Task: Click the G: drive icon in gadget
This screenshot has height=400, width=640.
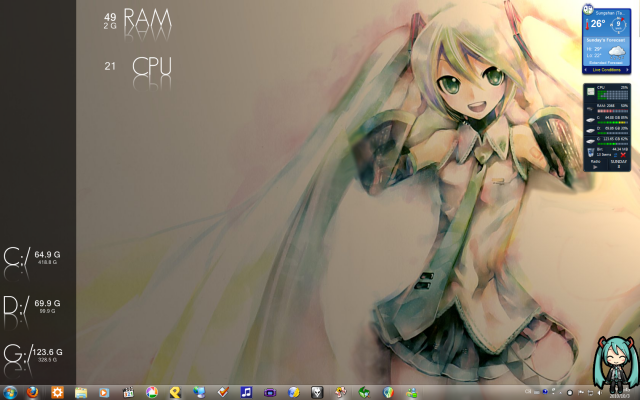Action: [590, 141]
